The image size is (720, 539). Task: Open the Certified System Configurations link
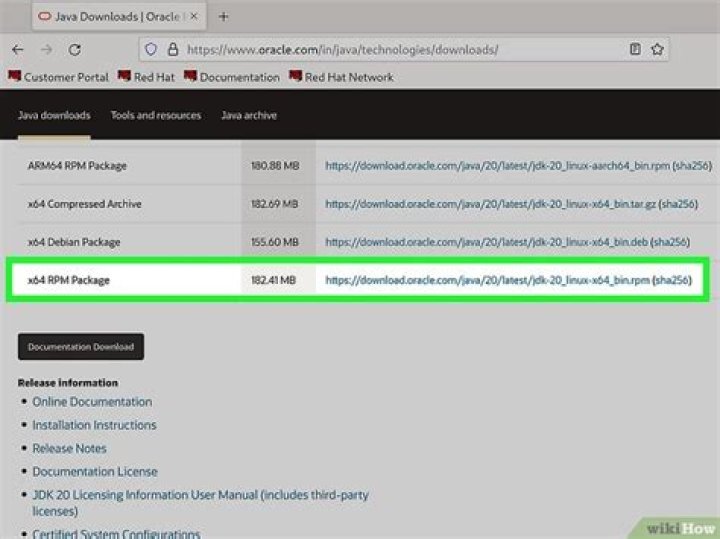coord(116,533)
